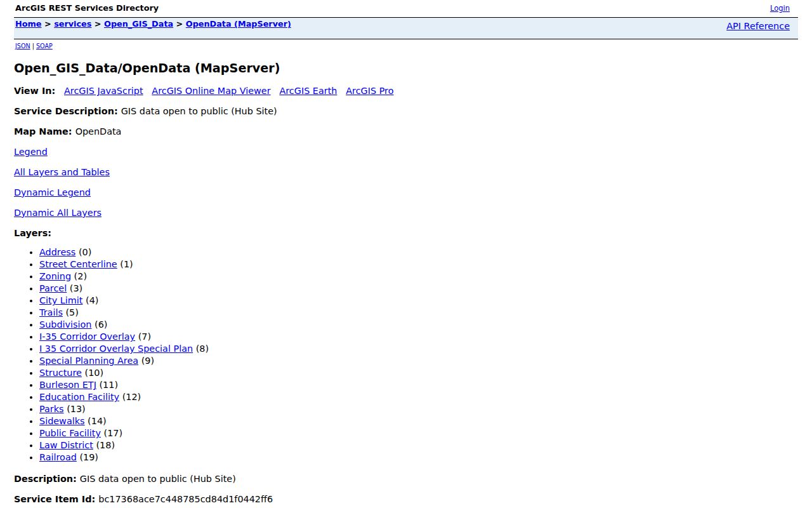The height and width of the screenshot is (508, 812).
Task: Open the Parks layer
Action: pos(51,409)
